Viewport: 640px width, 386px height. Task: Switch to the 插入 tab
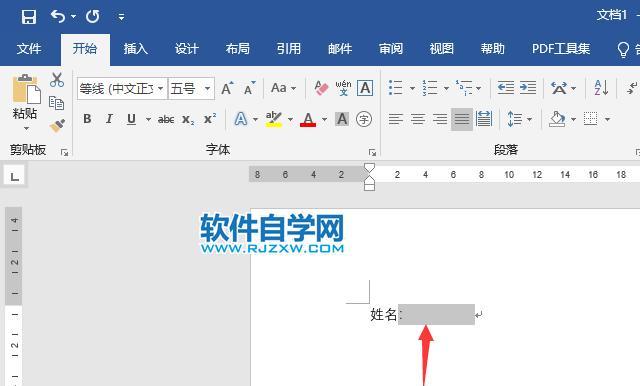(x=136, y=49)
